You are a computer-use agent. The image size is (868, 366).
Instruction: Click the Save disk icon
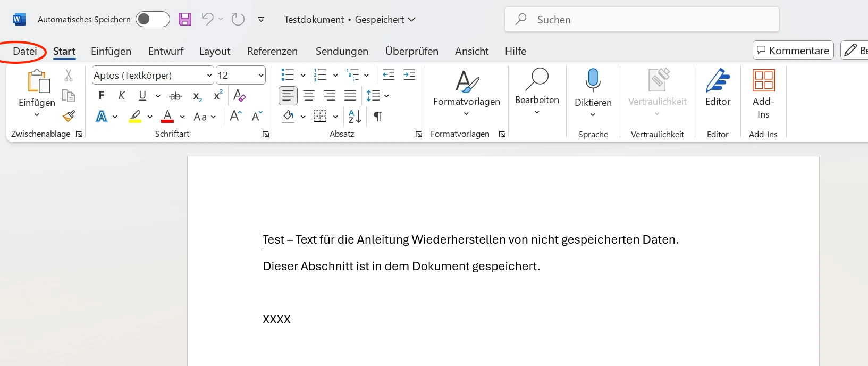click(x=184, y=20)
